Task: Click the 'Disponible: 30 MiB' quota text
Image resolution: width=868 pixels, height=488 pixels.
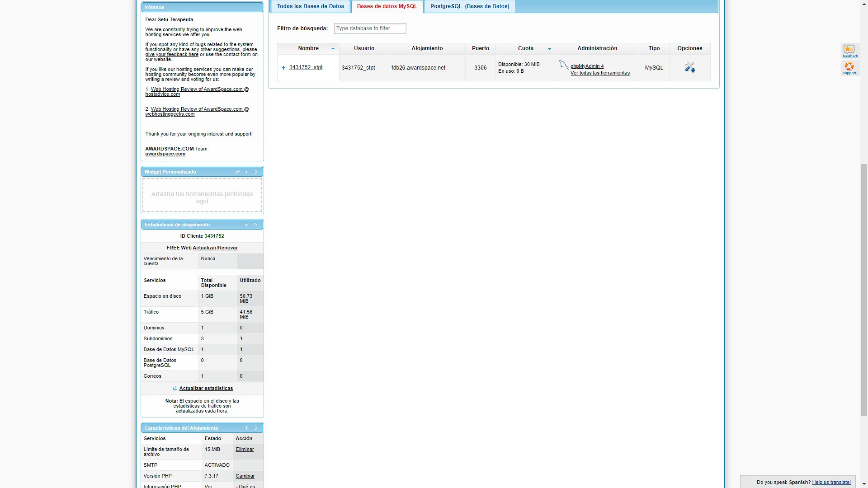Action: pos(519,64)
